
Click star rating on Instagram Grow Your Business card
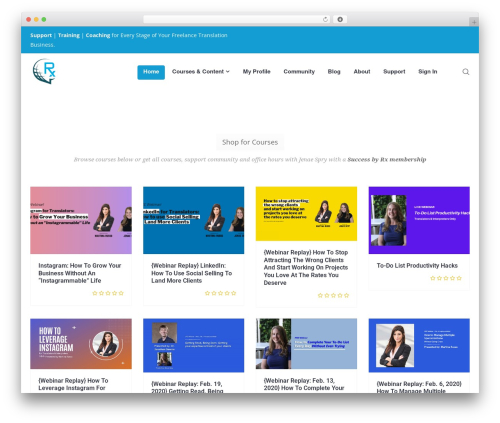[x=108, y=293]
